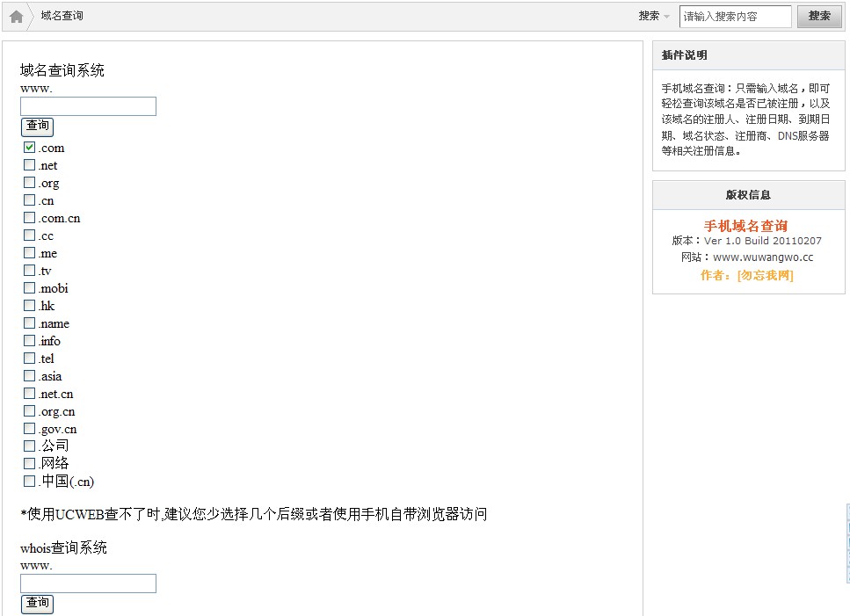
Task: Click the home icon in the breadcrumb bar
Action: pyautogui.click(x=15, y=15)
